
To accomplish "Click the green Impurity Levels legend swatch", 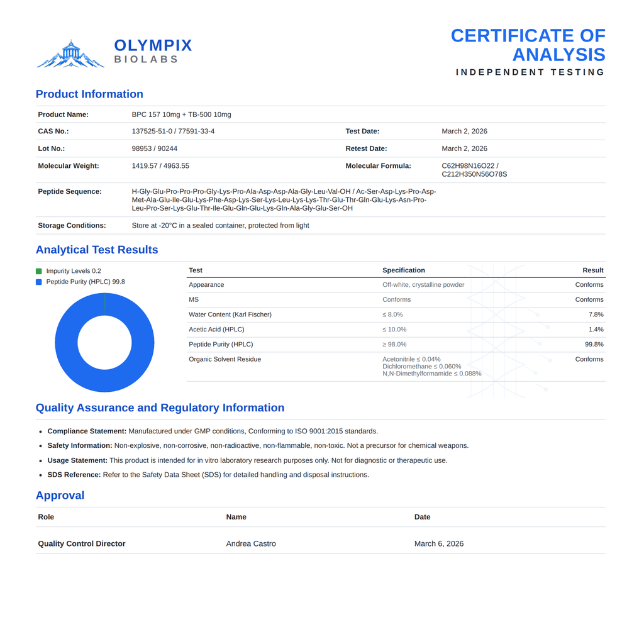I will pos(38,271).
